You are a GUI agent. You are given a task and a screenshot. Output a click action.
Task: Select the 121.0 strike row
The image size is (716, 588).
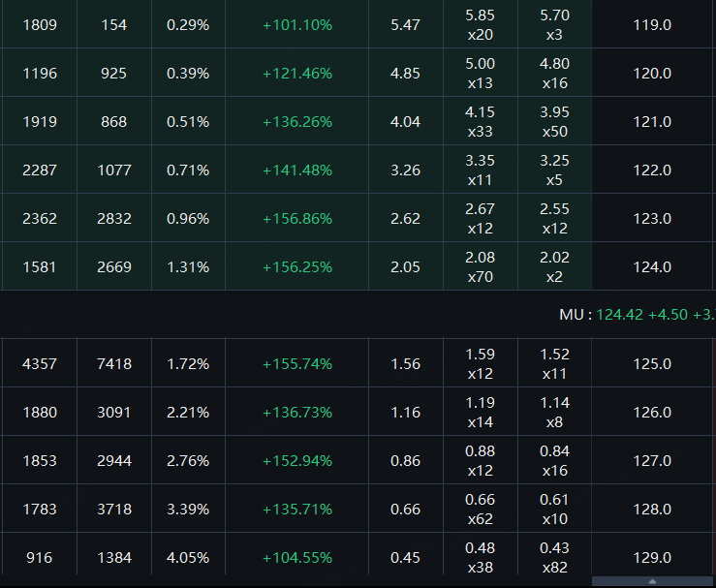click(652, 122)
